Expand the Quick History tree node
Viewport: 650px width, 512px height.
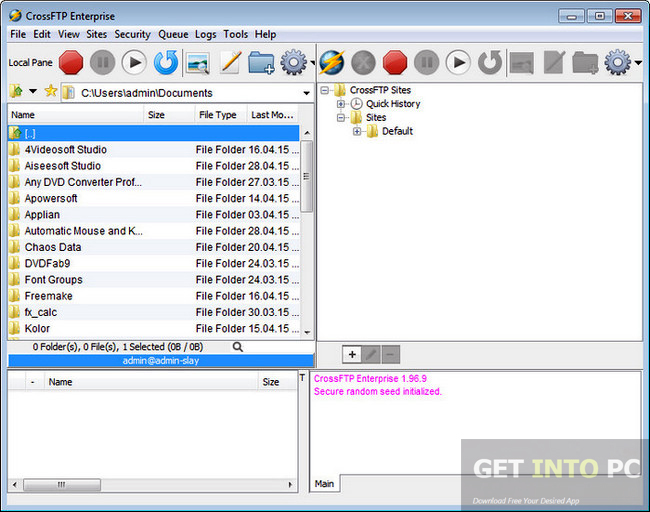341,104
